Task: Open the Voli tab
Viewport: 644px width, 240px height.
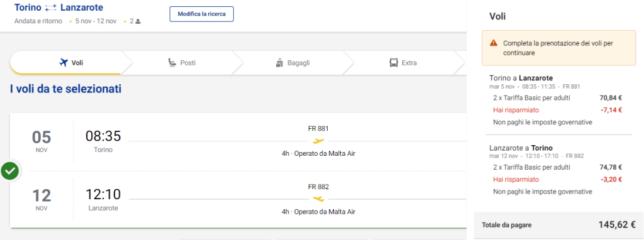Action: 65,63
